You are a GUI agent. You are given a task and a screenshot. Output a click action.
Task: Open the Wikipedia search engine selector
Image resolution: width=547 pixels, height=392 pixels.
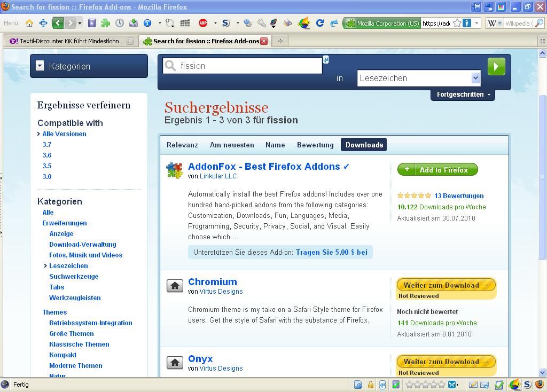point(495,23)
